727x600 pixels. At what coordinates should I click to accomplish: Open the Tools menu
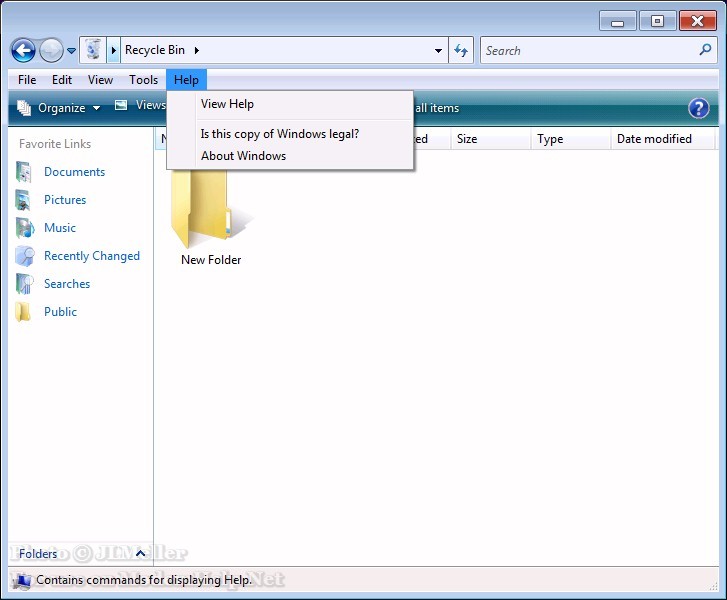coord(143,80)
